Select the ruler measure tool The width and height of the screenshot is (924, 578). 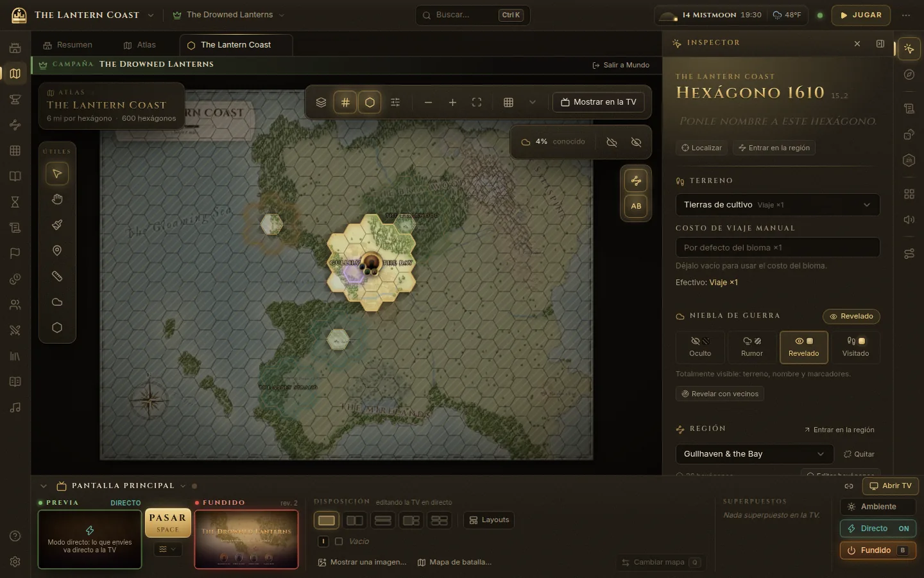click(57, 276)
